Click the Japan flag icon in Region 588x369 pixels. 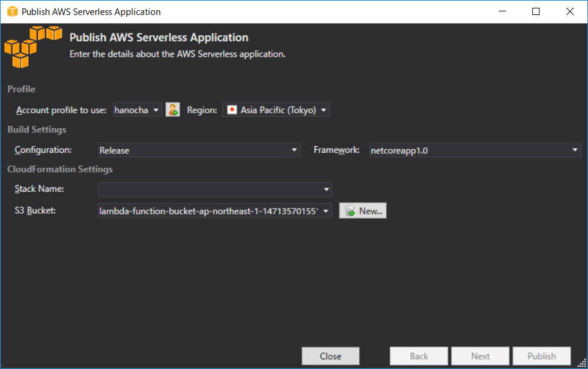(x=232, y=110)
